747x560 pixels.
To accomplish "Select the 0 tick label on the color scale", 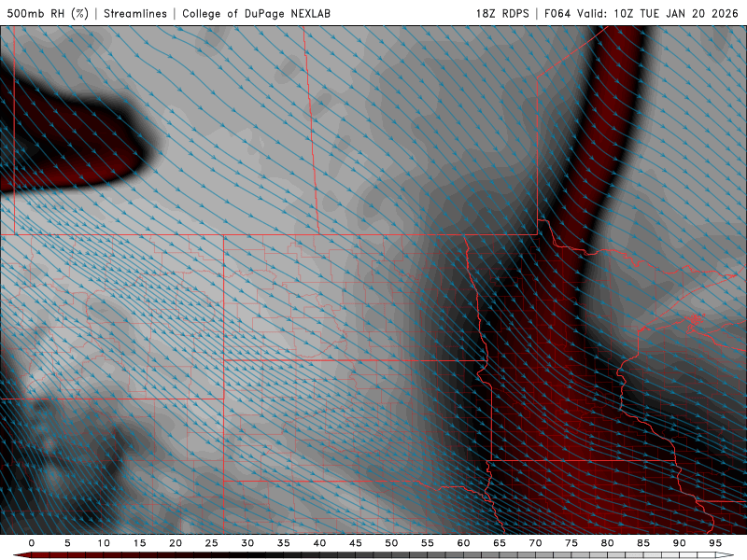I will 32,543.
